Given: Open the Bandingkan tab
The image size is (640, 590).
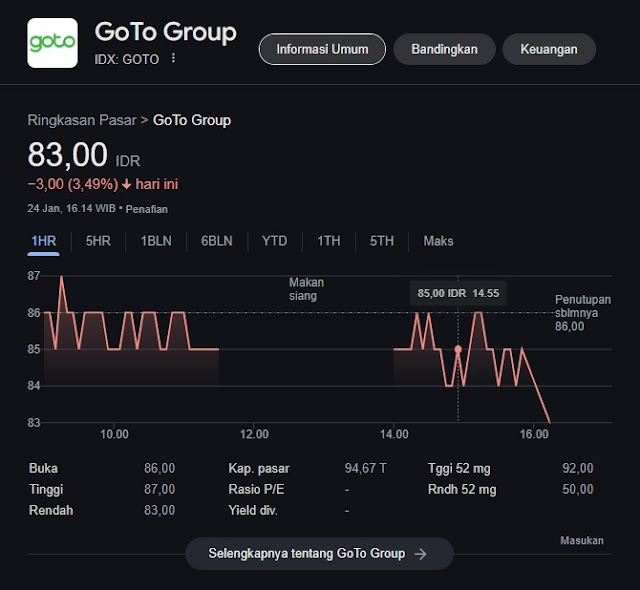Looking at the screenshot, I should 444,49.
